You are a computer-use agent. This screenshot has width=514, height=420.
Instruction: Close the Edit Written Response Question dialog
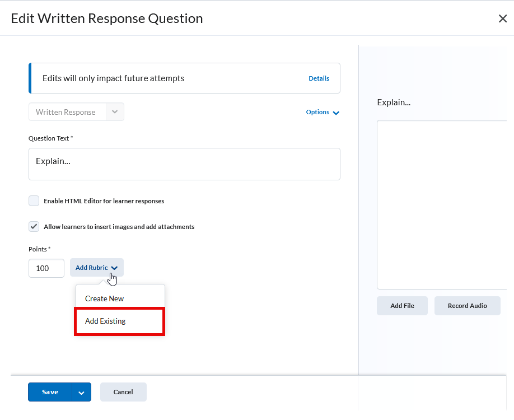tap(502, 18)
